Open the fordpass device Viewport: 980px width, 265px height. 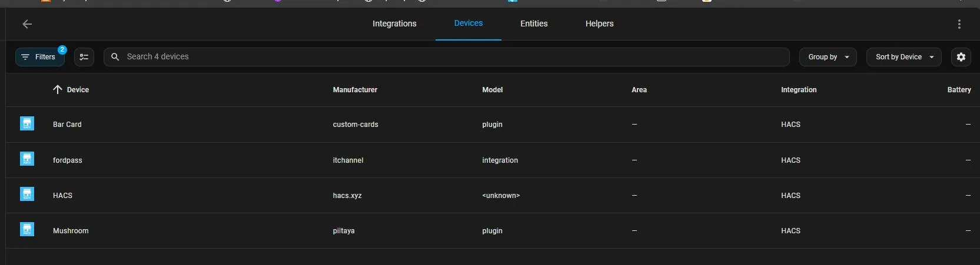68,160
